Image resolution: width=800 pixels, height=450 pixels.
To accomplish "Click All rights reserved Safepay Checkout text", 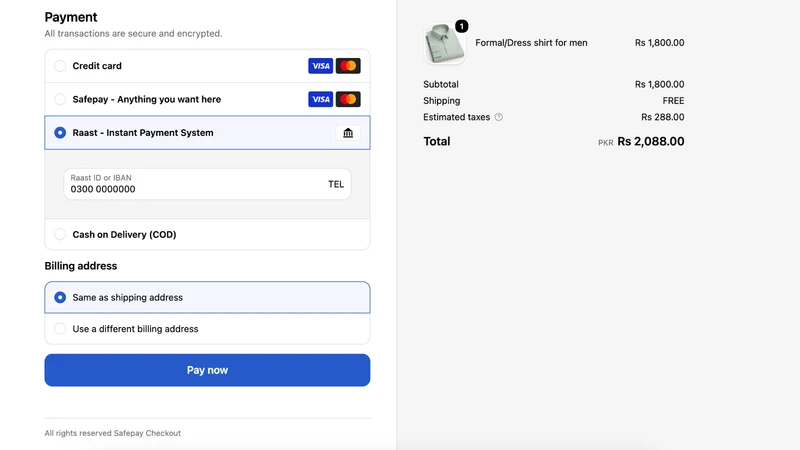I will click(x=113, y=433).
